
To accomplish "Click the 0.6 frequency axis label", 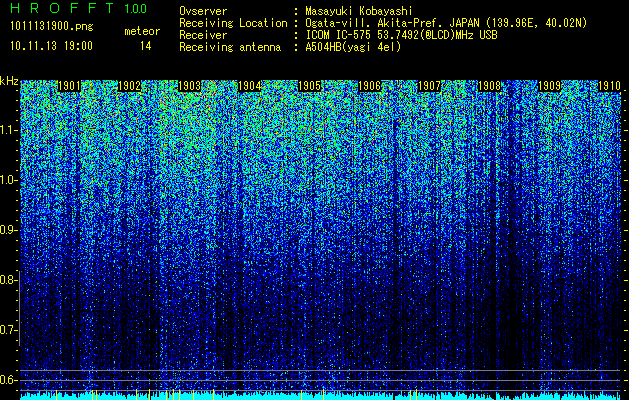I will click(6, 380).
